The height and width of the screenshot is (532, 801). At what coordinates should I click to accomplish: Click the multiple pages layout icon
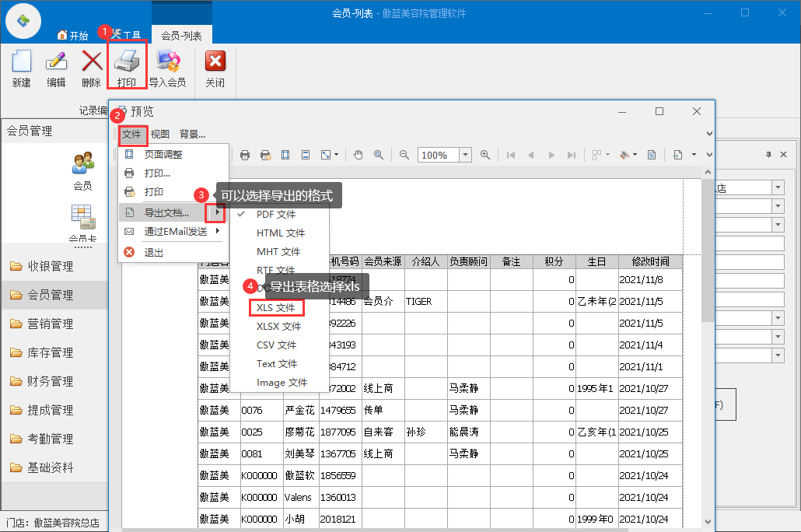click(596, 155)
